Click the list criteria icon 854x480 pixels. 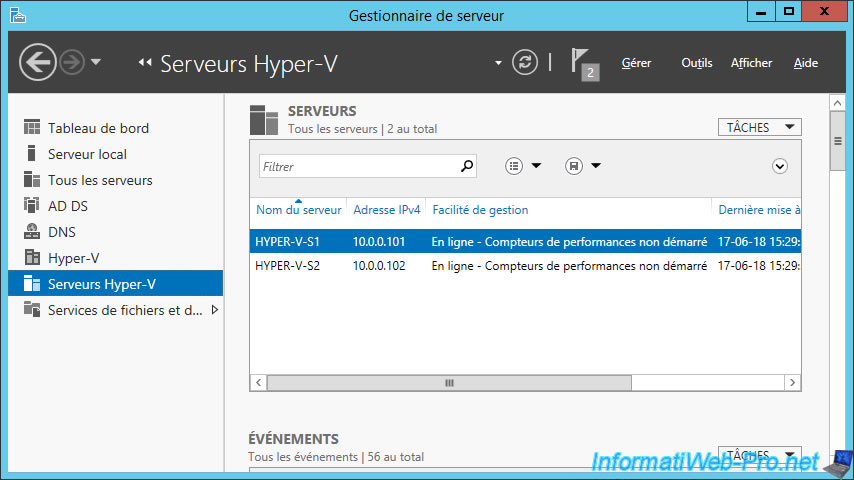coord(514,166)
